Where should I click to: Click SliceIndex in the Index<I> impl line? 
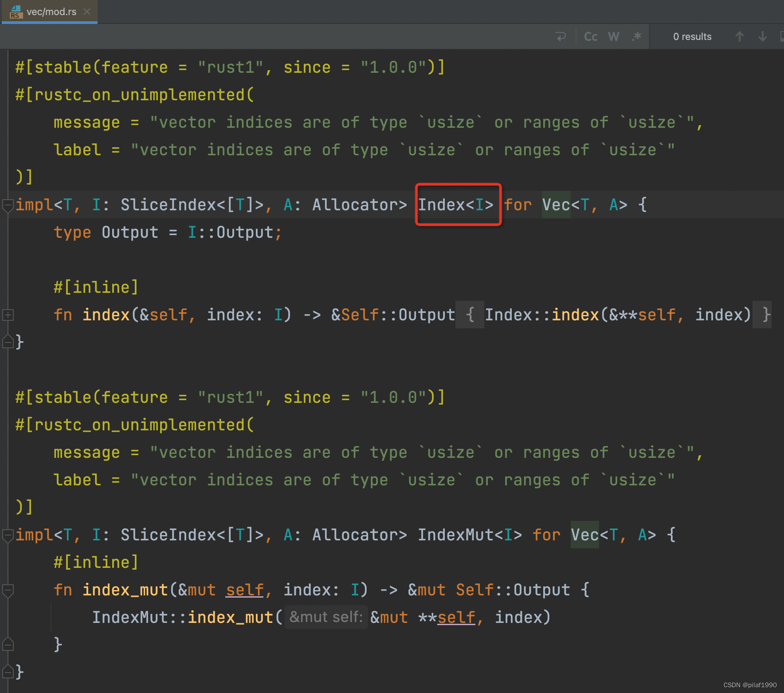point(168,205)
